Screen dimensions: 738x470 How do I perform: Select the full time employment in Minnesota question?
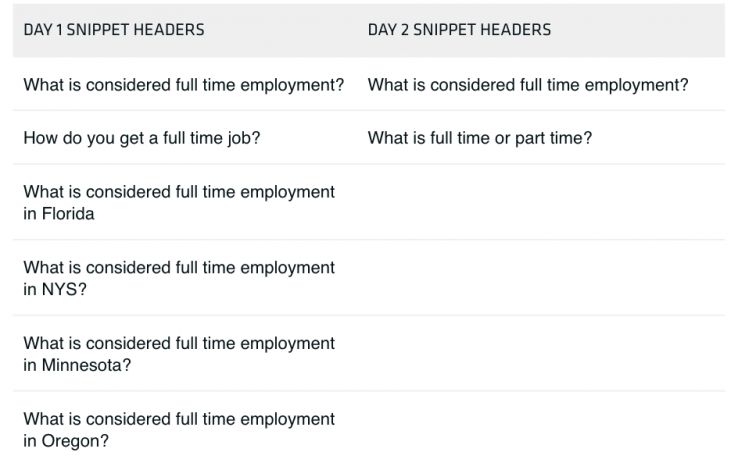point(179,353)
